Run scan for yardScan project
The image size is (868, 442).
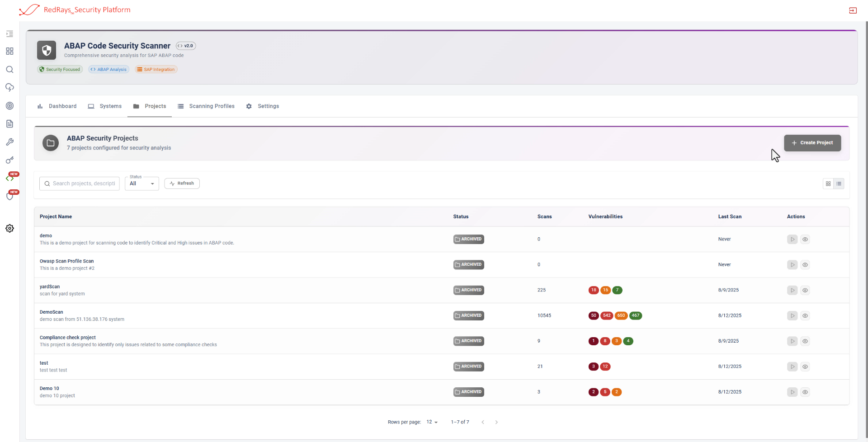[792, 290]
